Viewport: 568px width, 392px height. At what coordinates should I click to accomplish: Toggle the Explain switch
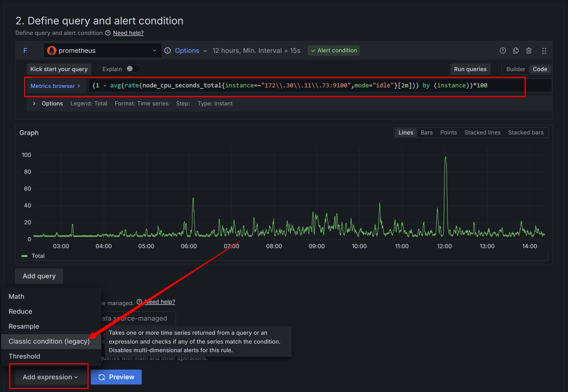click(133, 69)
